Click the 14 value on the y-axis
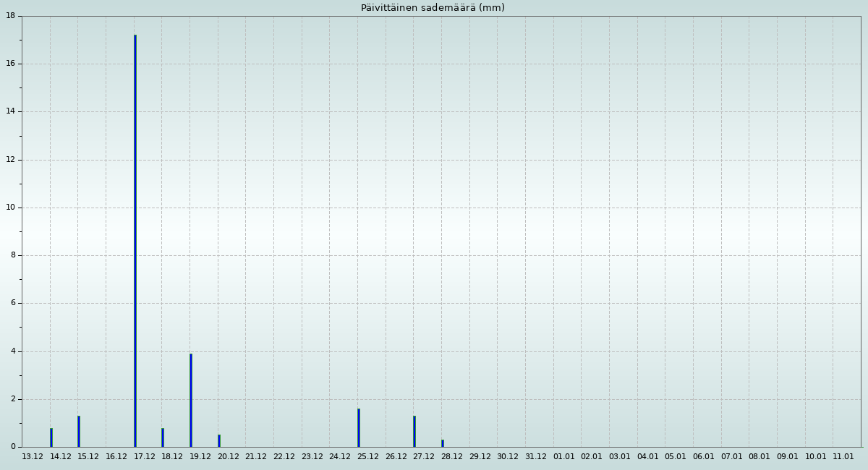 [x=11, y=111]
